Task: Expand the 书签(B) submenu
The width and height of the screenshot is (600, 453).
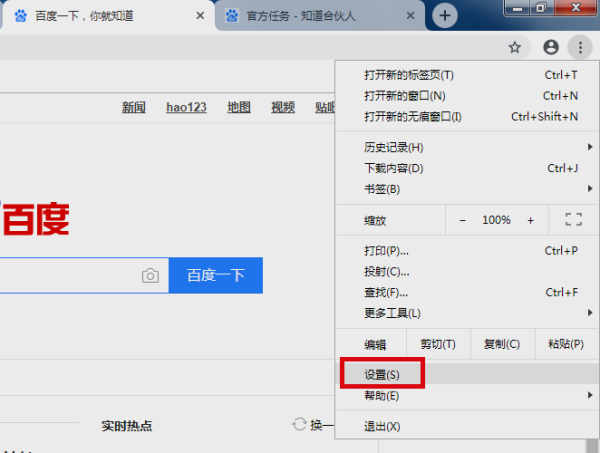Action: pos(467,189)
